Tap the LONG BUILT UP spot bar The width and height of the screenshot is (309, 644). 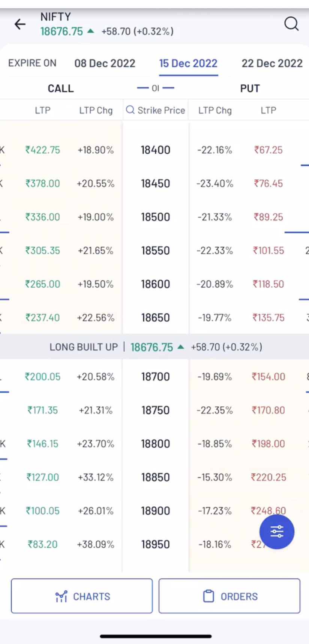pos(84,347)
